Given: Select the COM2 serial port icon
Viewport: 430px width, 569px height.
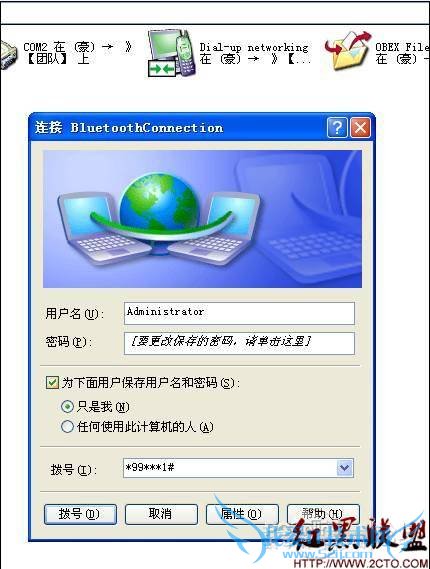Looking at the screenshot, I should tap(7, 54).
